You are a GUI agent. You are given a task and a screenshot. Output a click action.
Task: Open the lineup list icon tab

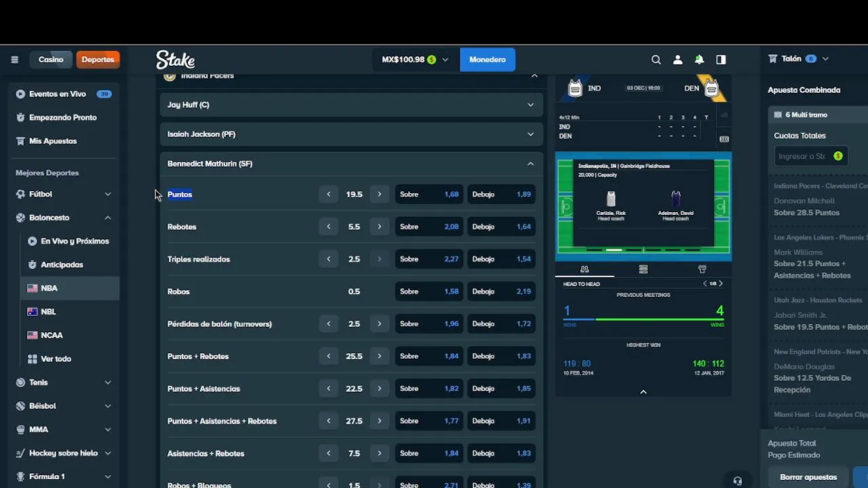pyautogui.click(x=644, y=269)
